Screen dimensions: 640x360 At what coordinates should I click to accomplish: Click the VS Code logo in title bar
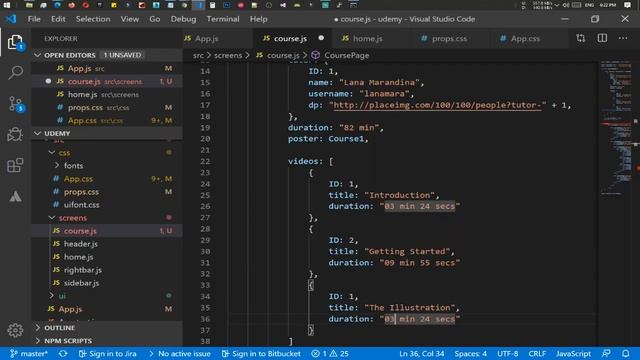pos(11,19)
